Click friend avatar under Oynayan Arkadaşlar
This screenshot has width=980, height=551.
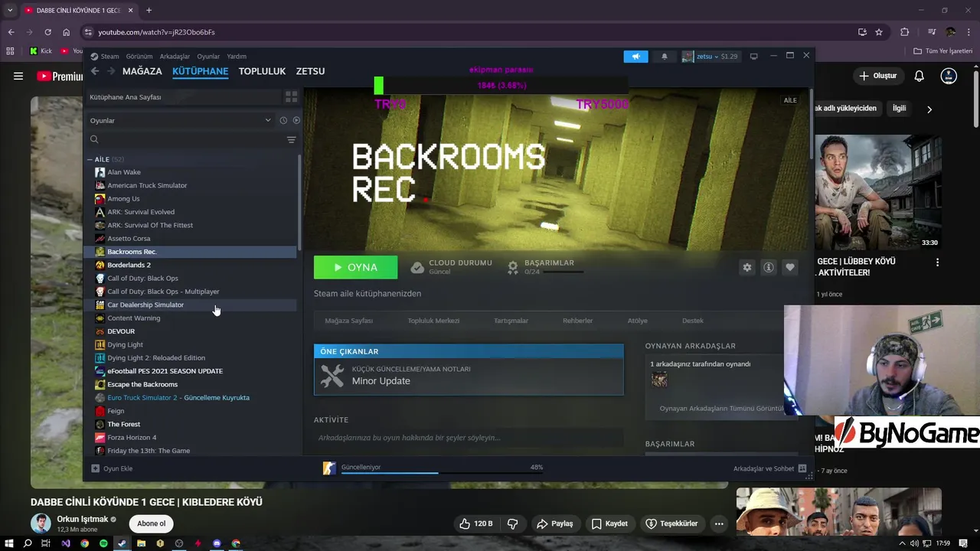tap(659, 380)
